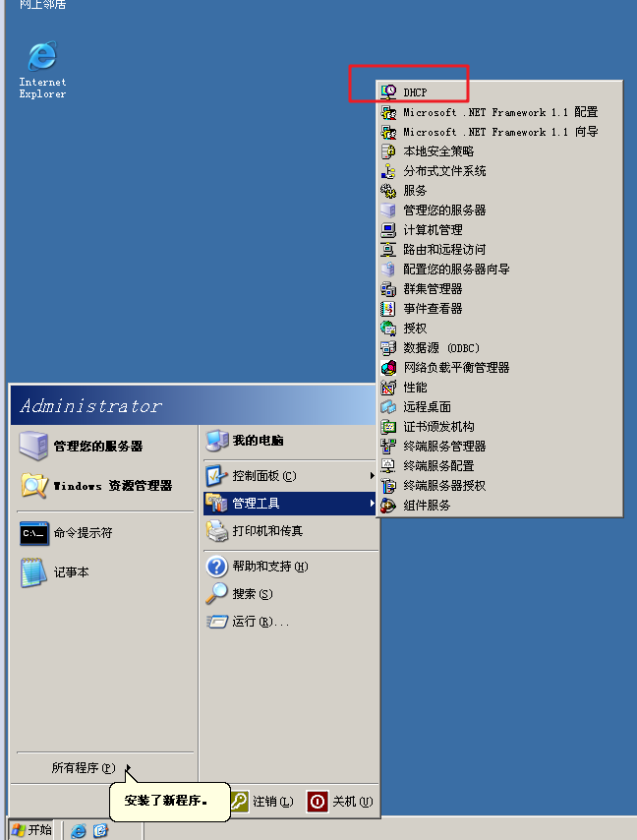Click the 分布式文件系统 icon
The image size is (637, 840).
388,171
